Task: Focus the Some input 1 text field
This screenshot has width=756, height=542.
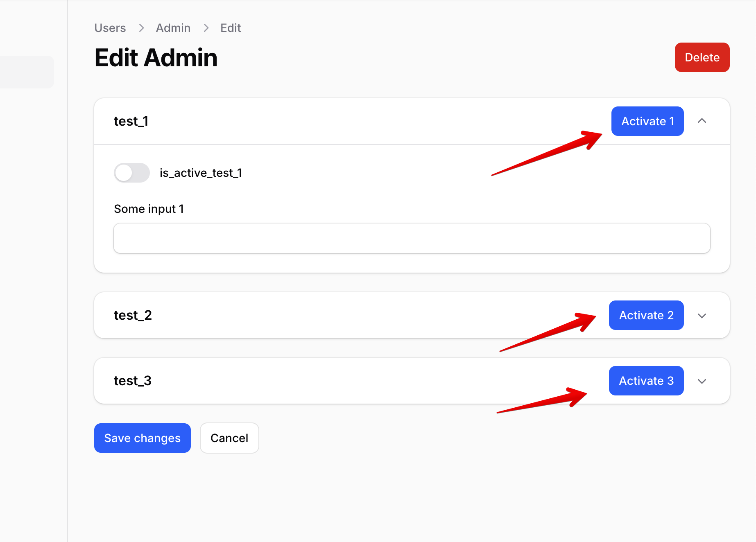Action: click(x=412, y=238)
